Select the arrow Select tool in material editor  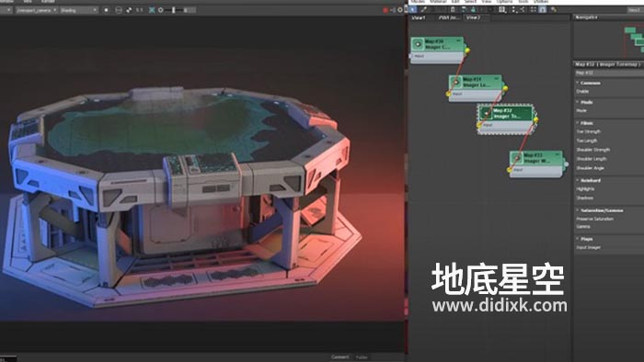413,9
